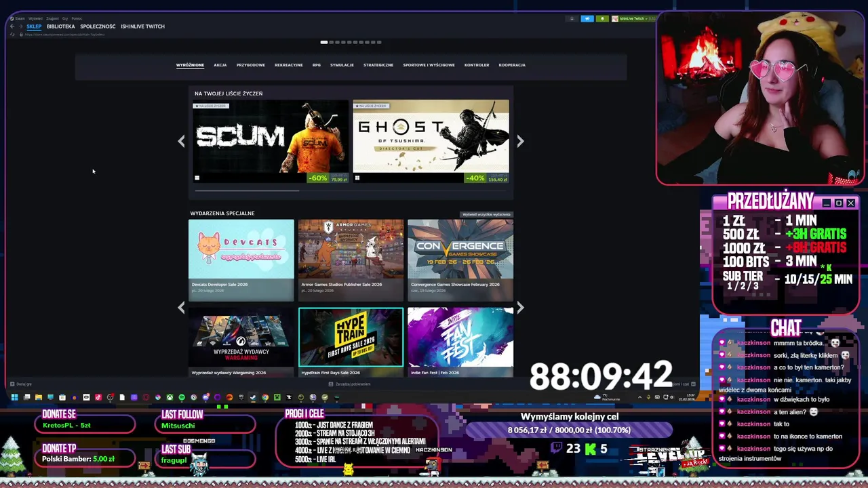
Task: Click the Windows platform icon on SCUM card
Action: (x=197, y=178)
